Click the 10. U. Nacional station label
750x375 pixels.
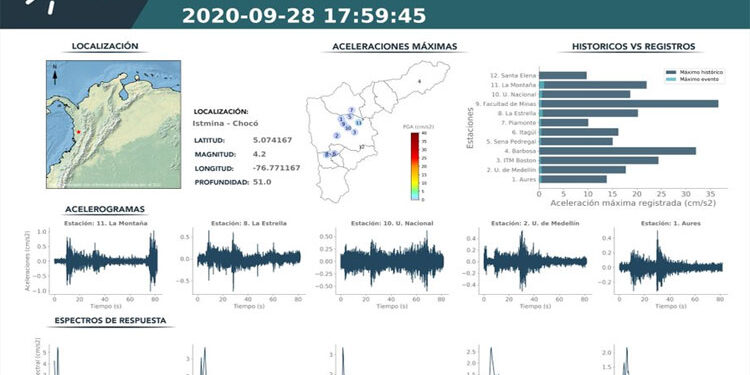514,94
